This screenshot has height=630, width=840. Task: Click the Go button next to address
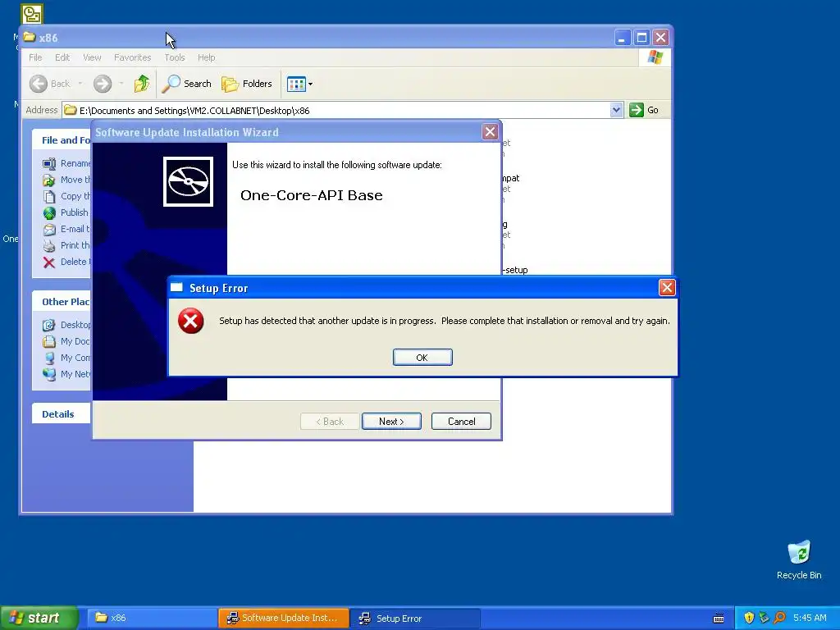(645, 111)
